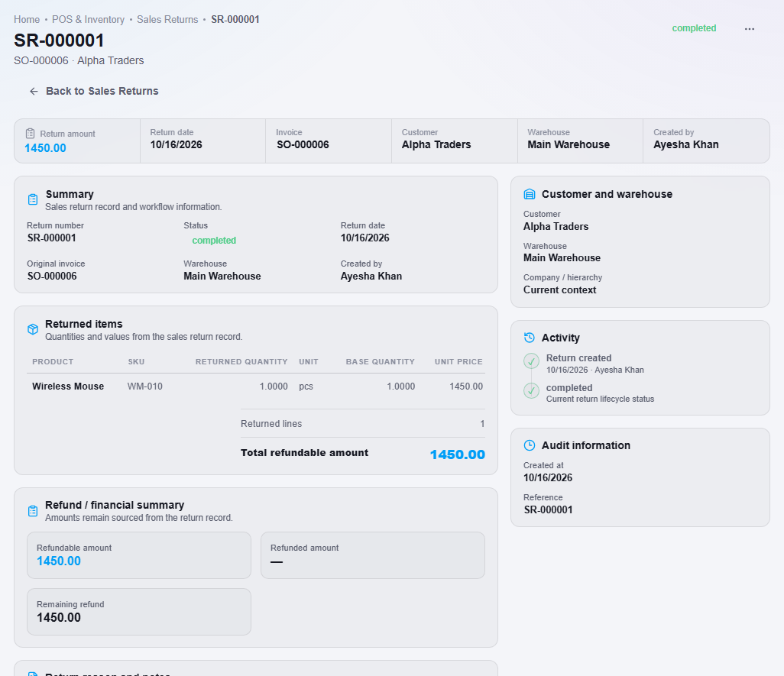Click the completed activity checkmark icon
This screenshot has width=784, height=676.
(x=531, y=390)
